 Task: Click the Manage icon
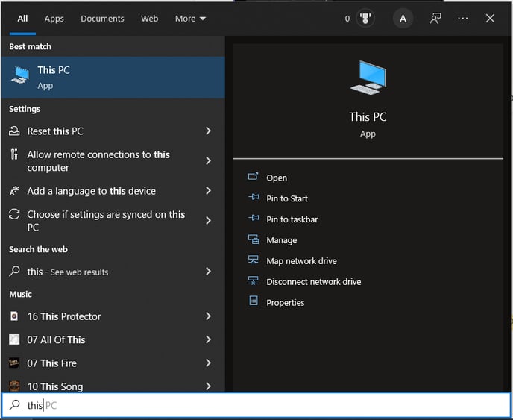click(253, 239)
